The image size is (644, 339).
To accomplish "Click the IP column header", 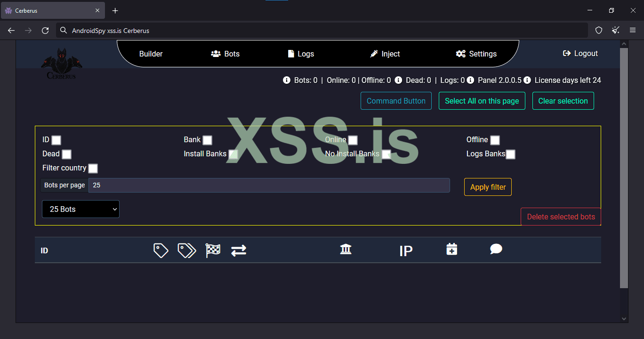I will [406, 251].
